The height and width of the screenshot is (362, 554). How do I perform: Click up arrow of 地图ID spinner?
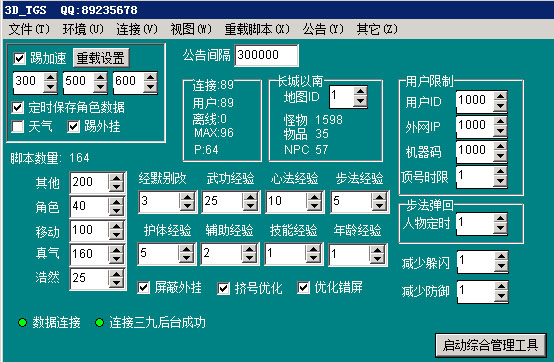[x=360, y=92]
